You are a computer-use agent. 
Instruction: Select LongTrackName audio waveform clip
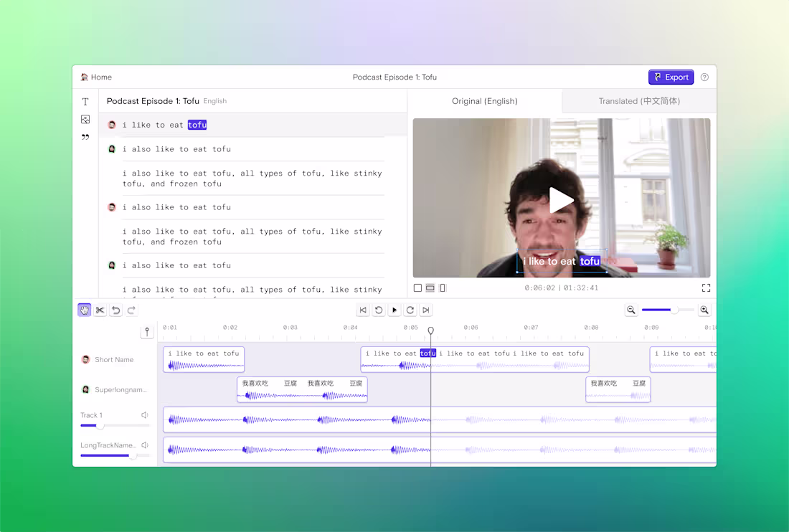click(439, 450)
